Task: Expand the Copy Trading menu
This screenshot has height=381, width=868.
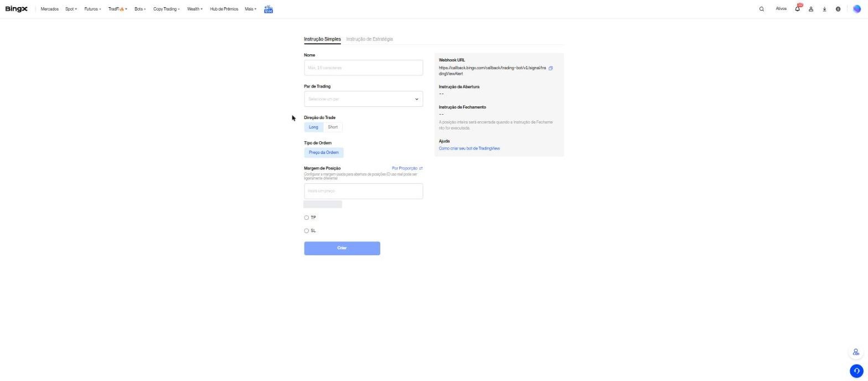Action: coord(167,9)
